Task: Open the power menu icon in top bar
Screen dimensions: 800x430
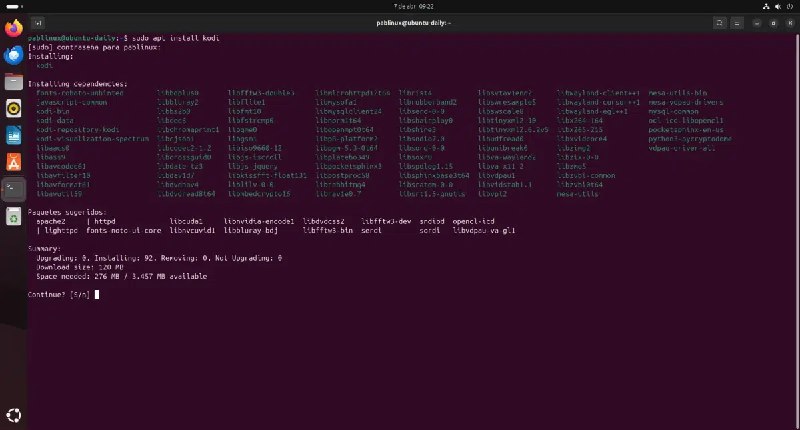Action: (x=790, y=6)
